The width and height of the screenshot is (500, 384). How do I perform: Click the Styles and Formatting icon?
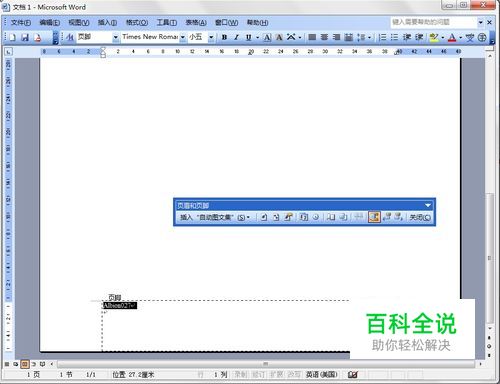[70, 37]
